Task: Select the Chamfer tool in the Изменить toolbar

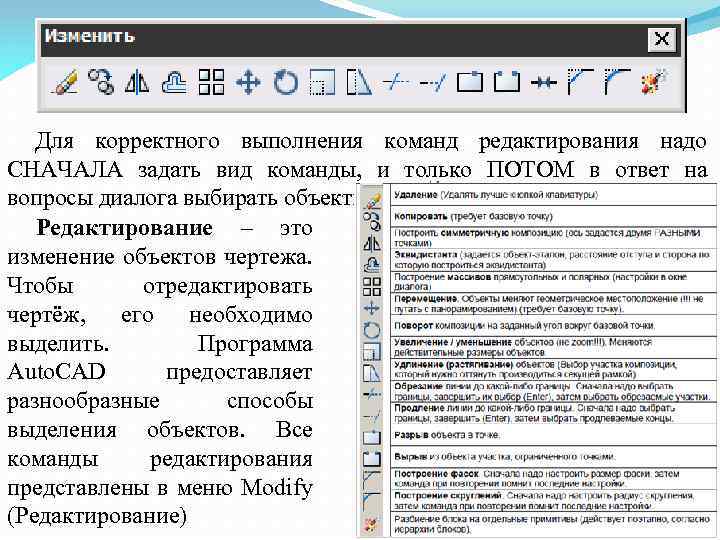Action: tap(580, 82)
